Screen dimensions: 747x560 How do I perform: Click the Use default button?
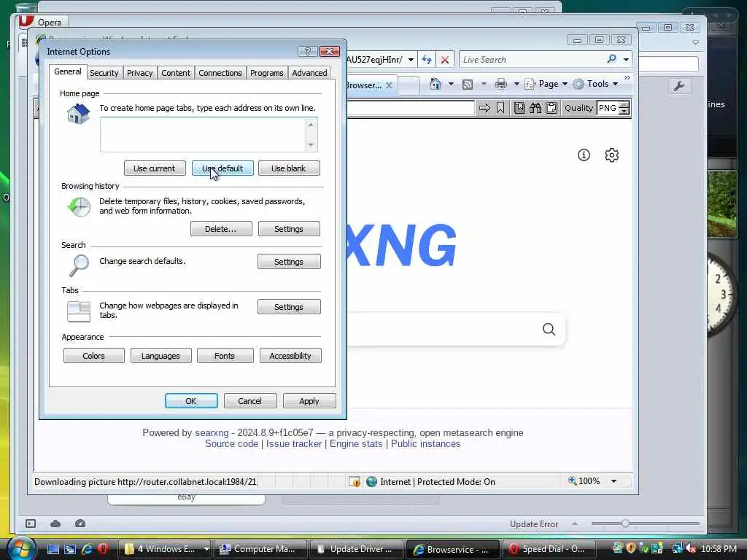(222, 168)
